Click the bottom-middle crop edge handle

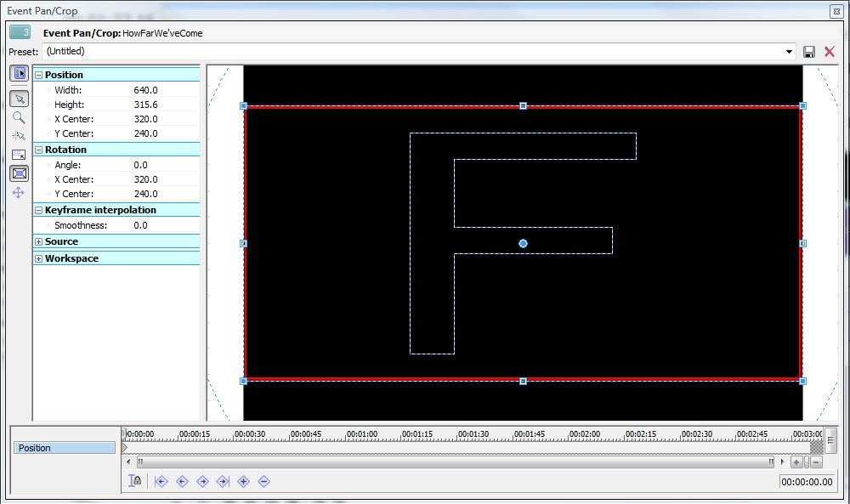pos(523,382)
